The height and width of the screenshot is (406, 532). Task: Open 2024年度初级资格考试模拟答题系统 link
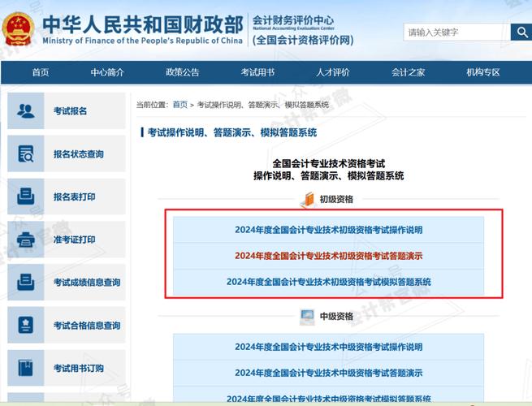(328, 282)
